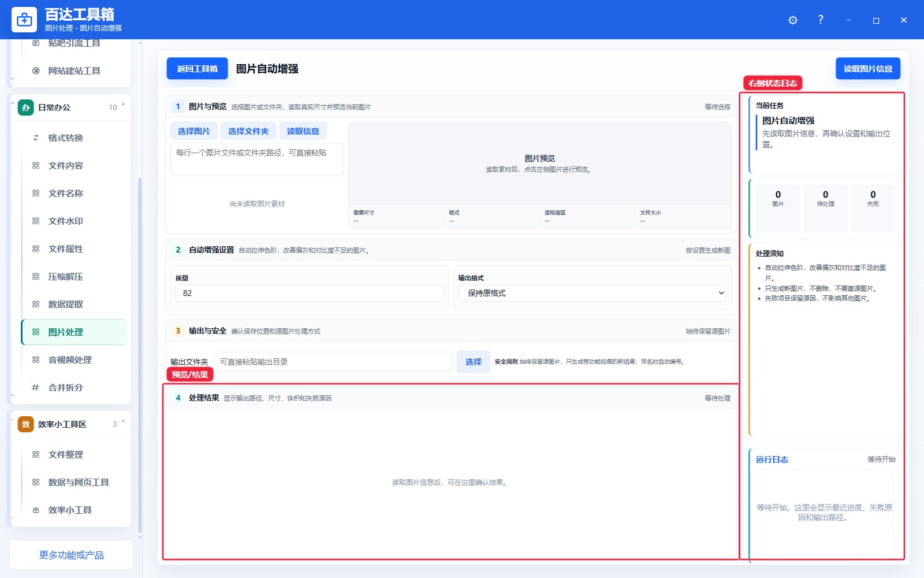Open 更多功能或产品 link

click(72, 555)
